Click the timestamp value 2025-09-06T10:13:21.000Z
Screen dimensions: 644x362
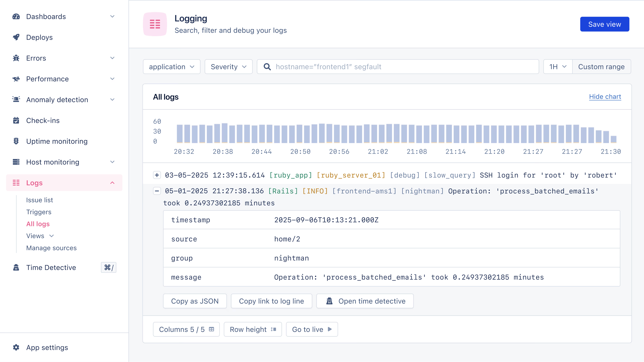pyautogui.click(x=326, y=220)
